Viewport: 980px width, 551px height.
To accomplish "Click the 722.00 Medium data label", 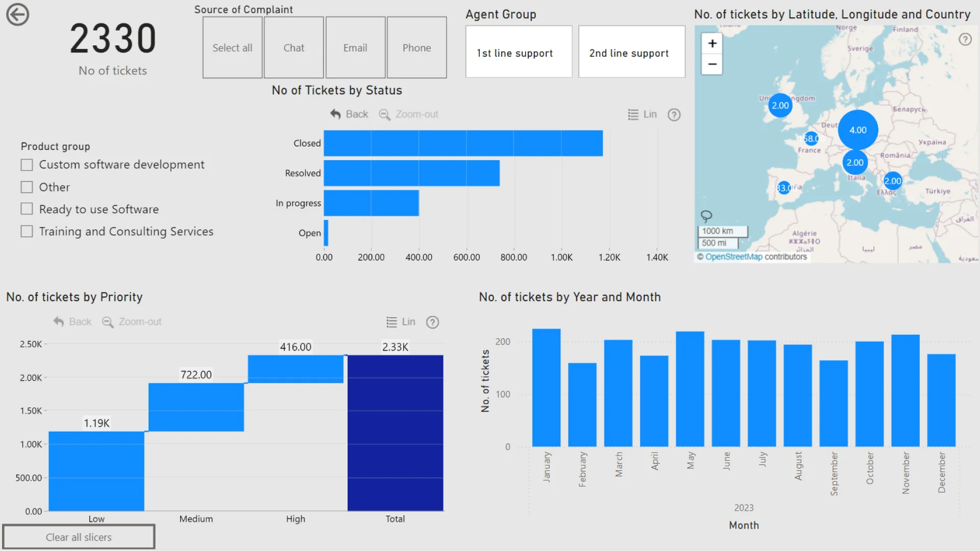I will click(196, 375).
